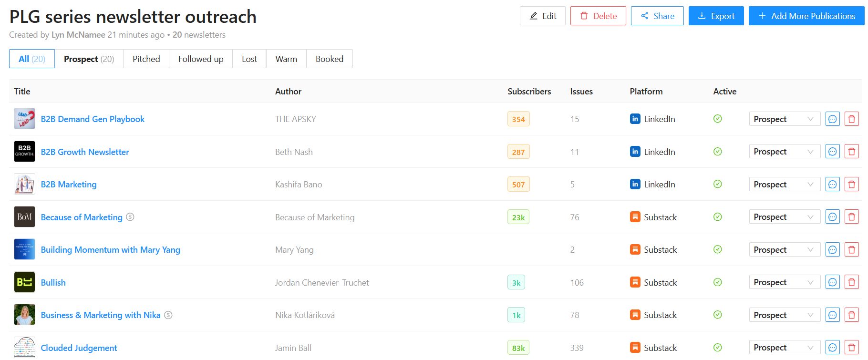Open status dropdown for B2B Growth Newsletter
Screen dimensions: 868x360
(785, 152)
